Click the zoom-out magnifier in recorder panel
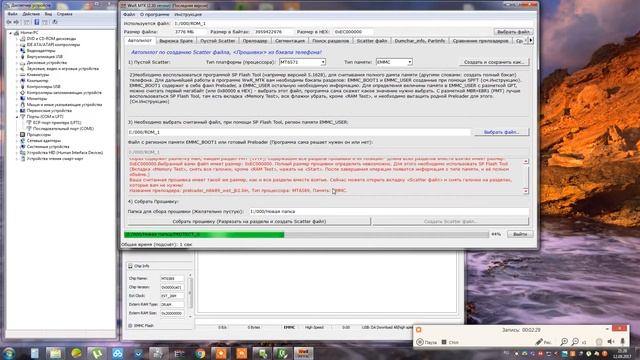The height and width of the screenshot is (360, 640). 575,342
